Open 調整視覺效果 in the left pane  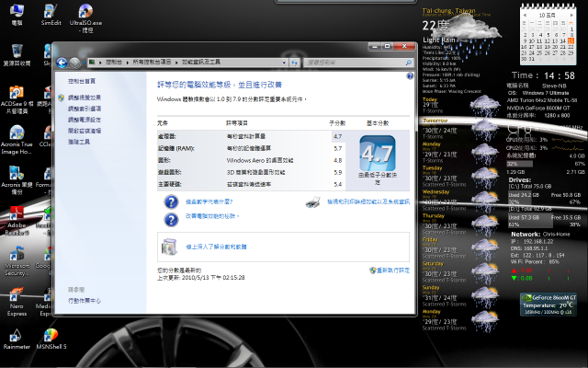point(85,98)
